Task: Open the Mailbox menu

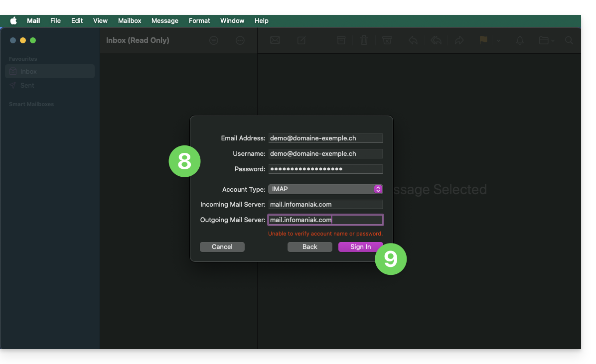Action: point(130,20)
